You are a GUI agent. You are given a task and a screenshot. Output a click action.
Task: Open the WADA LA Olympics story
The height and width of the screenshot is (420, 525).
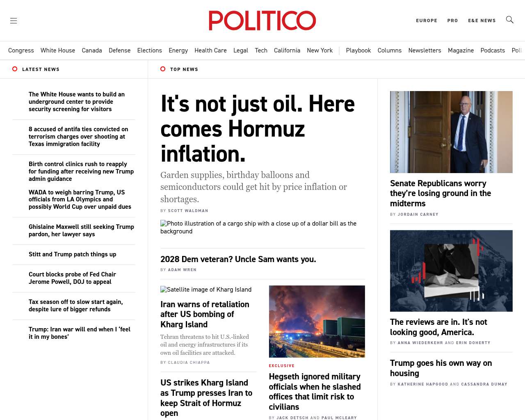(x=80, y=199)
